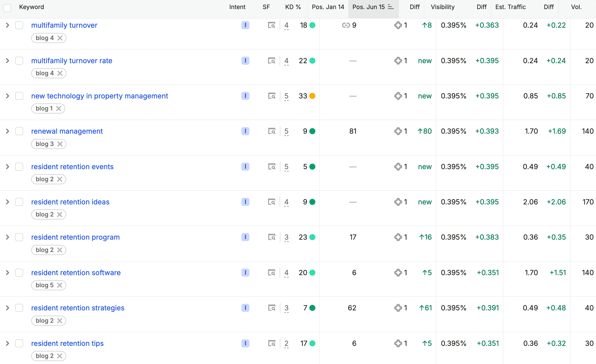
Task: Expand the multifamily turnover rate row
Action: 7,61
